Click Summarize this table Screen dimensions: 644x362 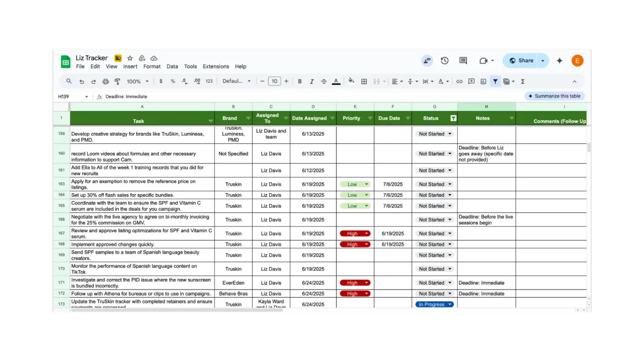[554, 96]
